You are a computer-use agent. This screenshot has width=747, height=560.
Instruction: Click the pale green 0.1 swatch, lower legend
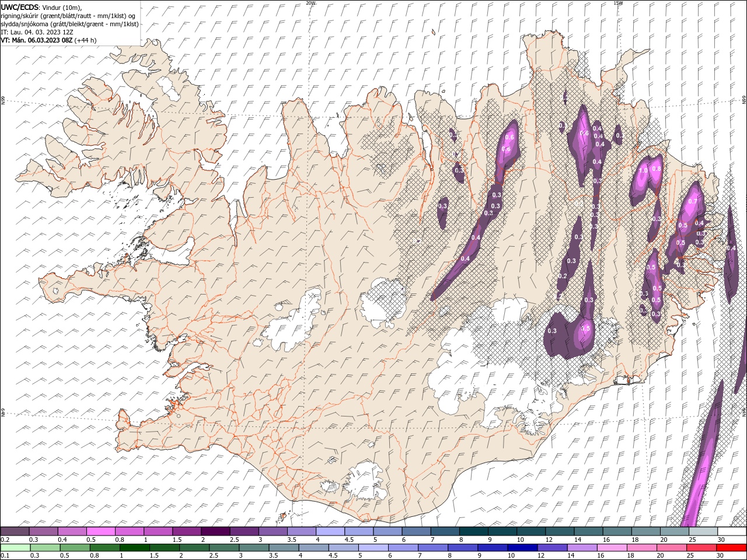click(x=15, y=548)
